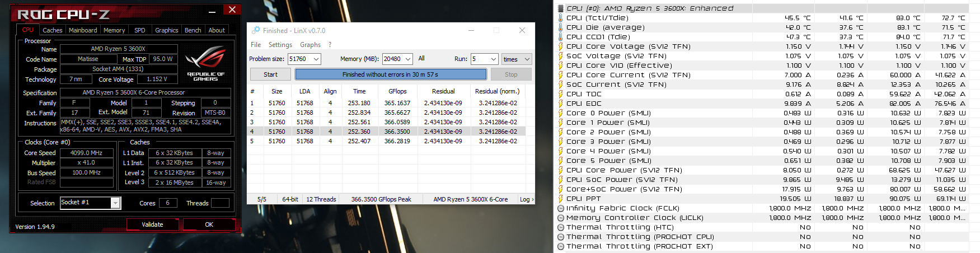The width and height of the screenshot is (980, 253).
Task: Click the bolt icon for Core 3 Power
Action: (x=561, y=142)
